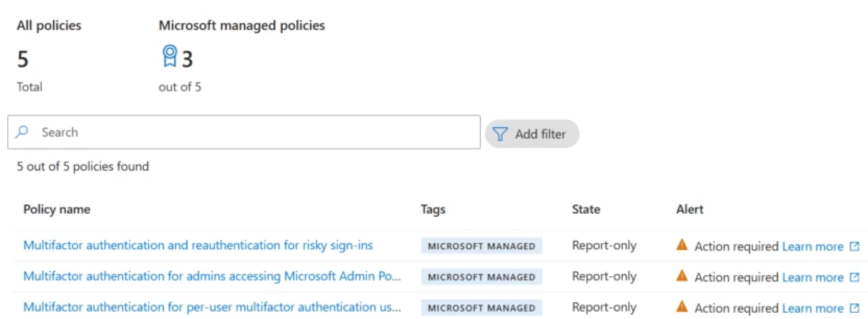This screenshot has width=868, height=319.
Task: Click the external link icon in the per-user MFA row
Action: pos(854,308)
